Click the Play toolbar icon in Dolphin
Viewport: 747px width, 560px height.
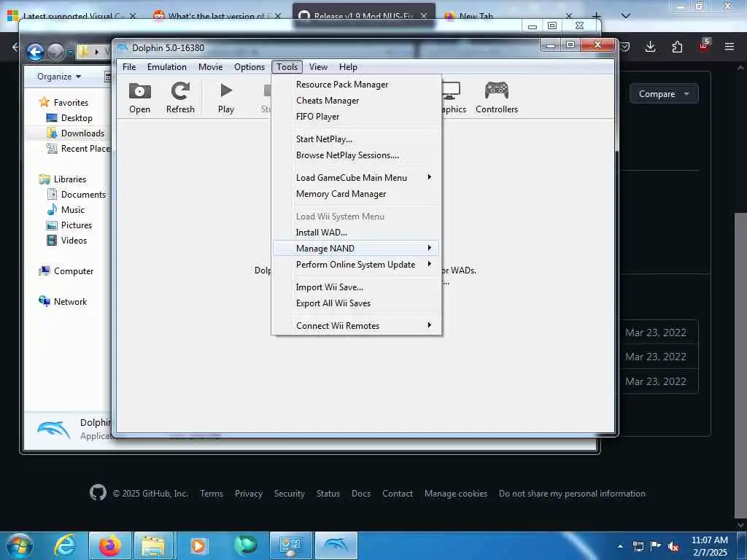[226, 98]
